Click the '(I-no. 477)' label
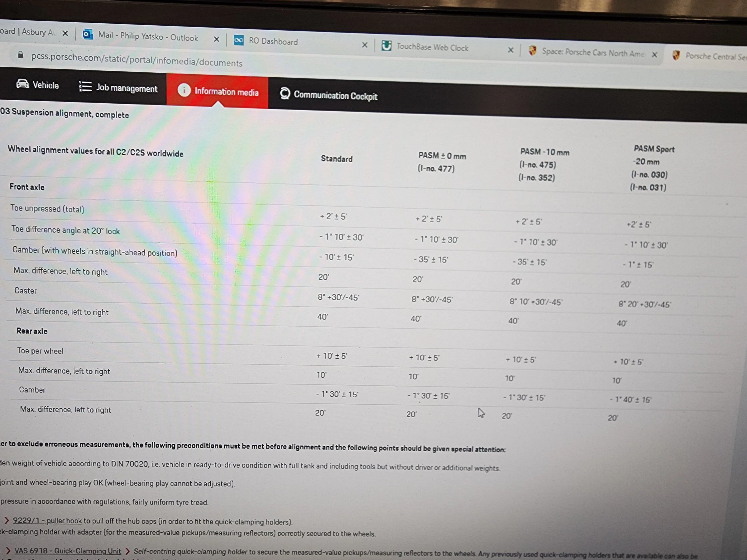 click(x=436, y=168)
